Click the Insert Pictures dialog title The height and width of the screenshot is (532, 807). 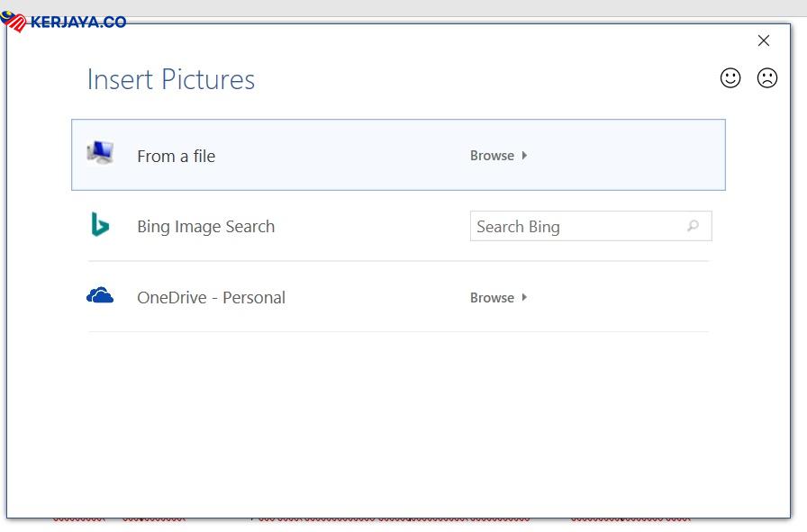point(171,80)
